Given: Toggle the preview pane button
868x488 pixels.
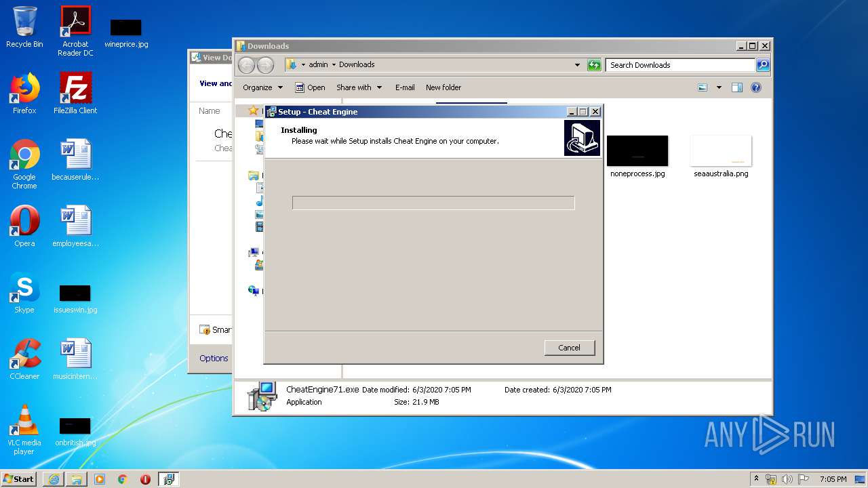Looking at the screenshot, I should tap(737, 87).
